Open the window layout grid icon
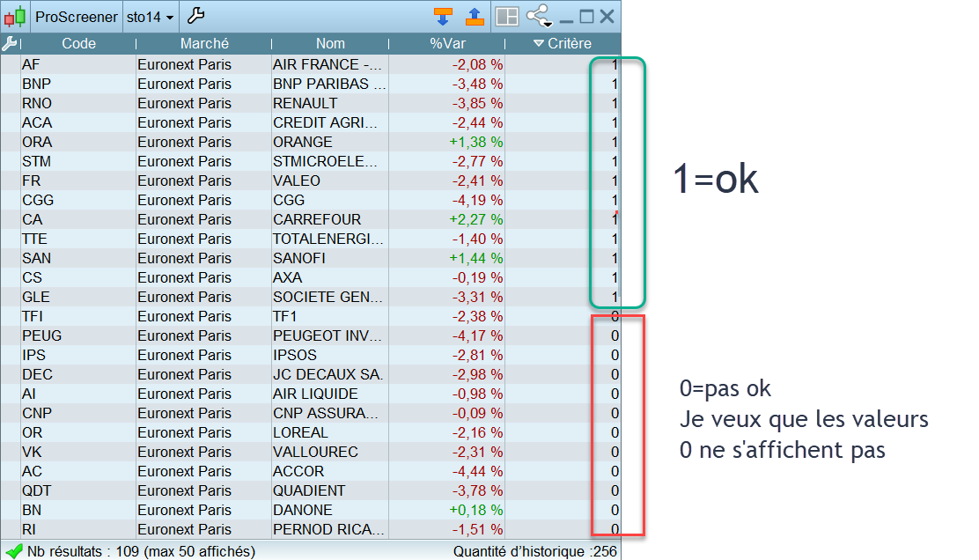This screenshot has width=979, height=560. 507,17
